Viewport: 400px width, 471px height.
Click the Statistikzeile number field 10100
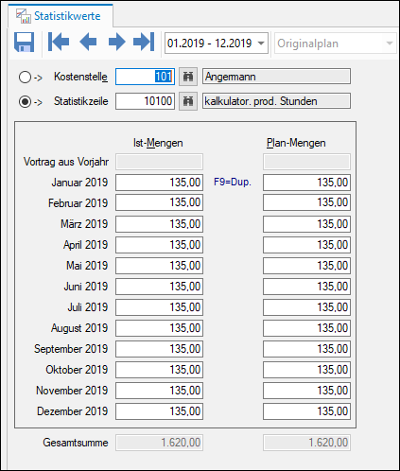145,101
